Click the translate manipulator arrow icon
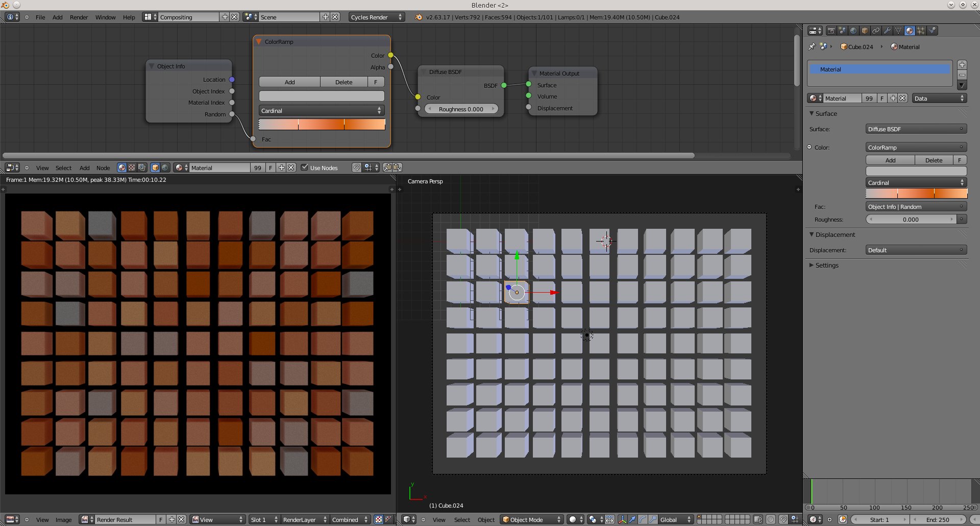Viewport: 980px width, 526px height. [x=632, y=519]
